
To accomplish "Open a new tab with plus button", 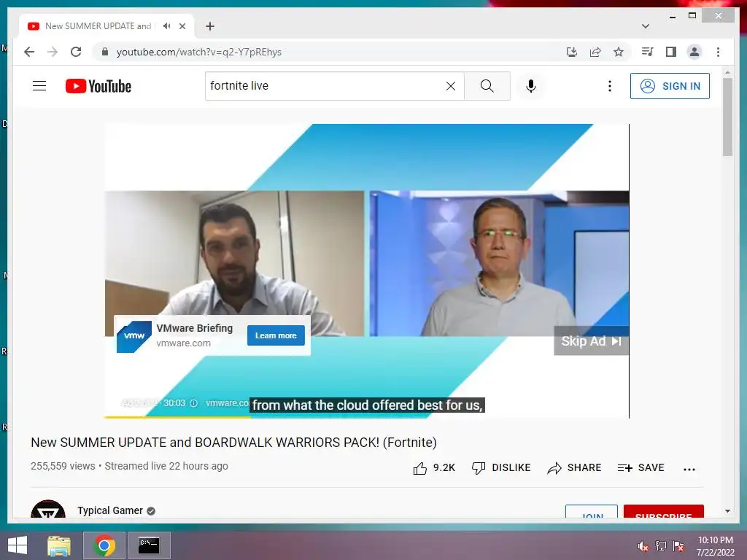I will (x=210, y=26).
